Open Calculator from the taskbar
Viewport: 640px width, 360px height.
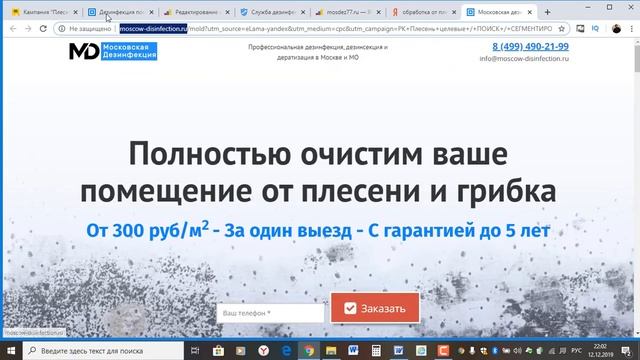click(x=376, y=351)
